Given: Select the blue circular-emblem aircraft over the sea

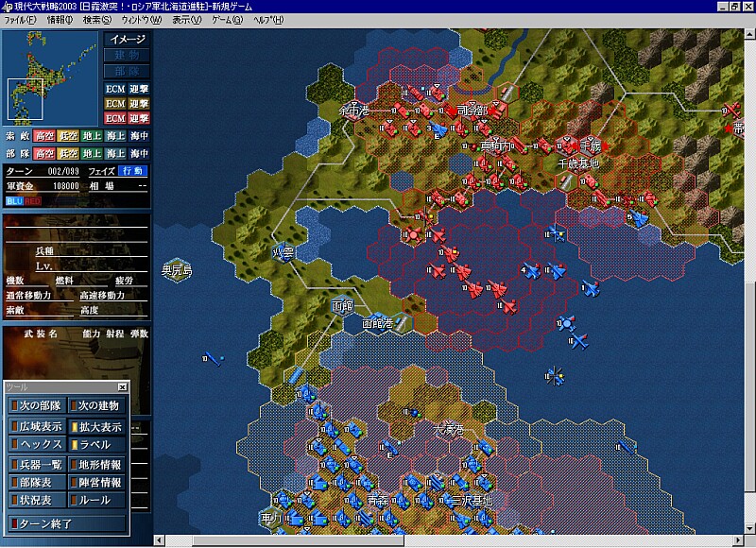Looking at the screenshot, I should [x=566, y=323].
